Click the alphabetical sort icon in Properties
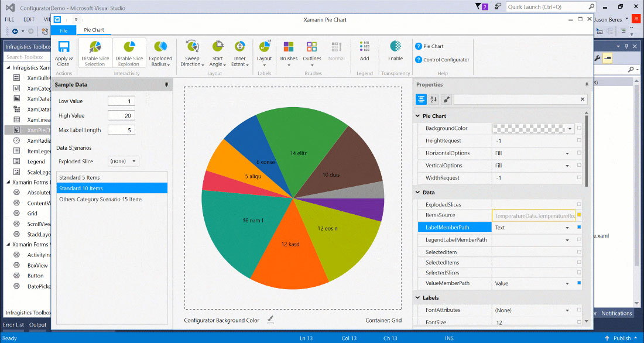644x343 pixels. (434, 100)
